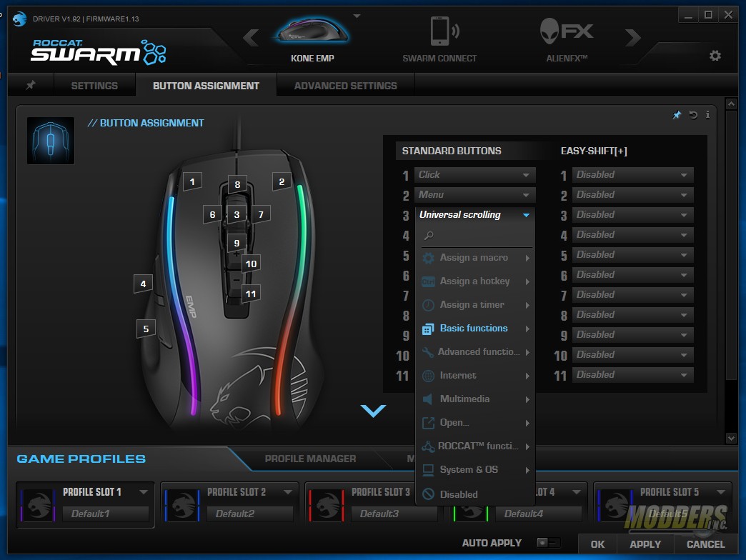The height and width of the screenshot is (560, 746).
Task: Open the Swarm Connect phone icon
Action: click(444, 31)
